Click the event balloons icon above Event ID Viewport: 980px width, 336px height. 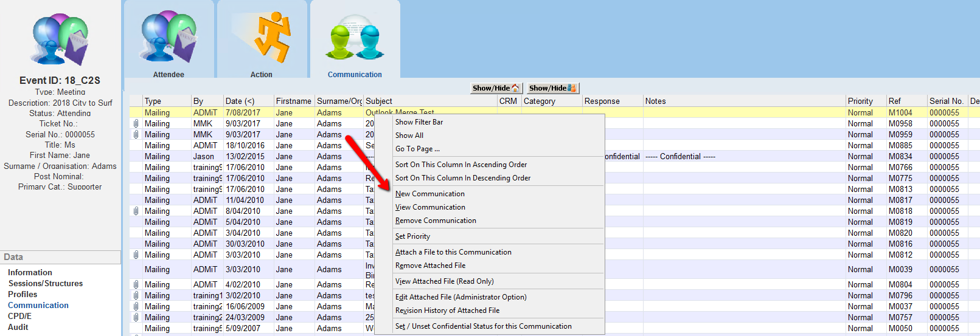pos(60,40)
